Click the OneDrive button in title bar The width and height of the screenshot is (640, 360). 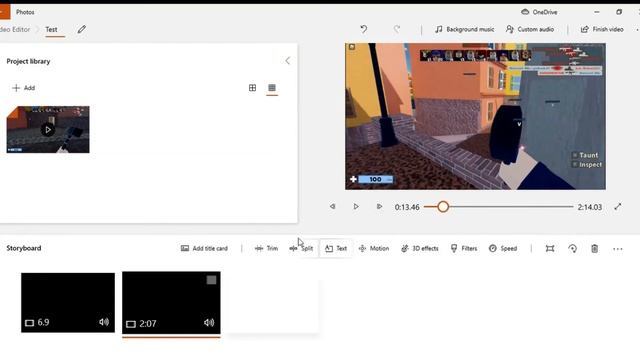click(539, 12)
